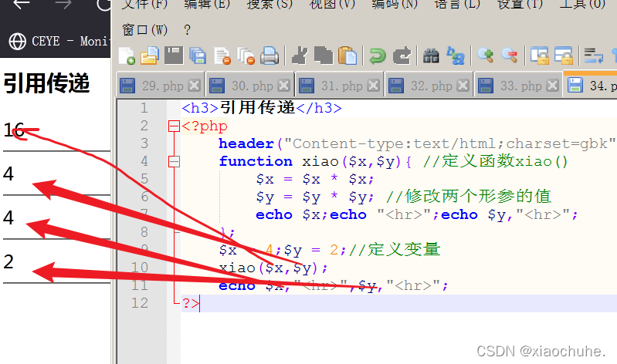The height and width of the screenshot is (364, 617).
Task: Click the line $x = $x * $x;
Action: [315, 179]
